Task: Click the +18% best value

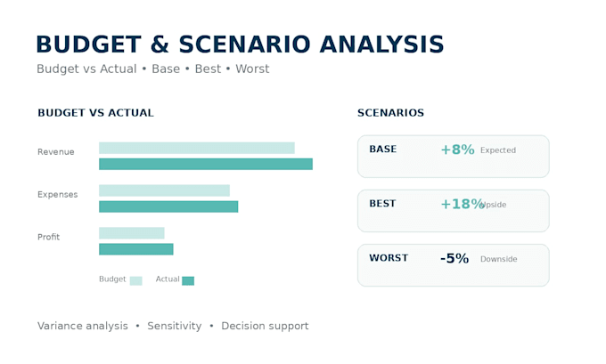Action: point(463,204)
